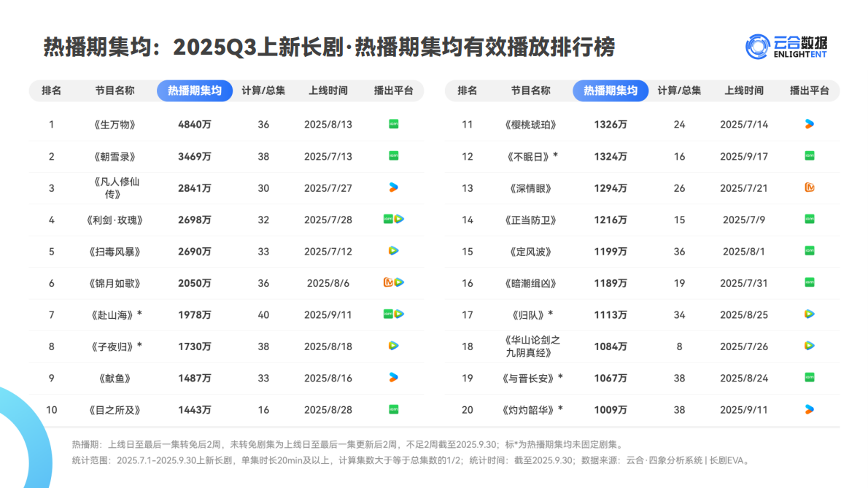Click the 上线时间 column header on the left
The image size is (868, 488).
pyautogui.click(x=328, y=90)
